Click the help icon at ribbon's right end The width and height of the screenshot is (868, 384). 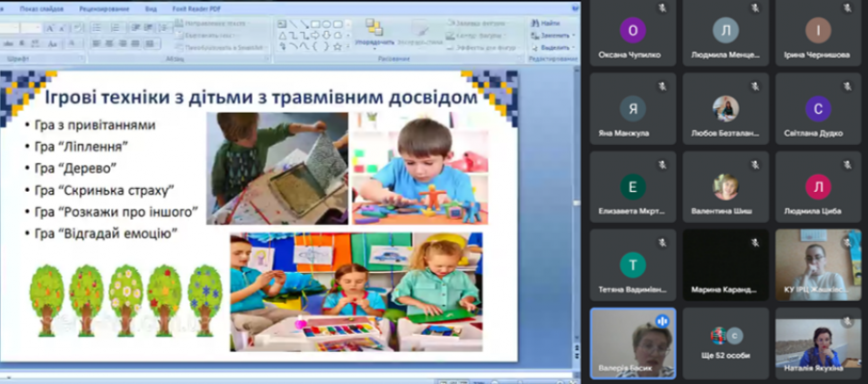pyautogui.click(x=575, y=8)
